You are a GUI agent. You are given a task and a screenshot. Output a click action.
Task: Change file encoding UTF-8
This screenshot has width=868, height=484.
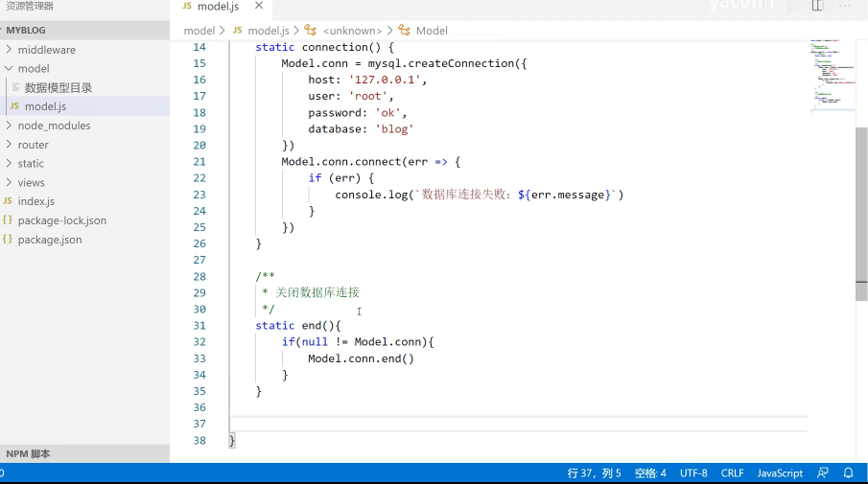pos(693,472)
